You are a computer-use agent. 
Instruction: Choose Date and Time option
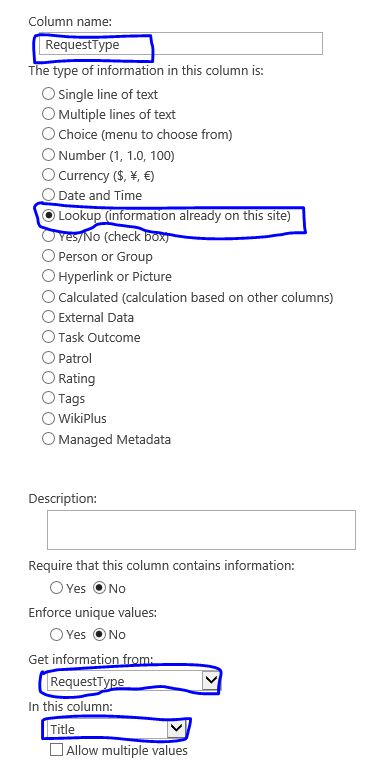[48, 195]
